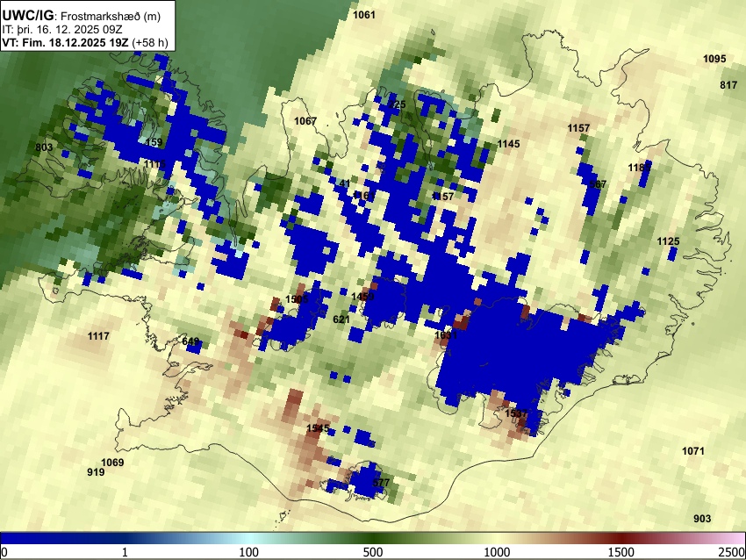
Task: Click the 903 value in the corner
Action: tap(702, 519)
